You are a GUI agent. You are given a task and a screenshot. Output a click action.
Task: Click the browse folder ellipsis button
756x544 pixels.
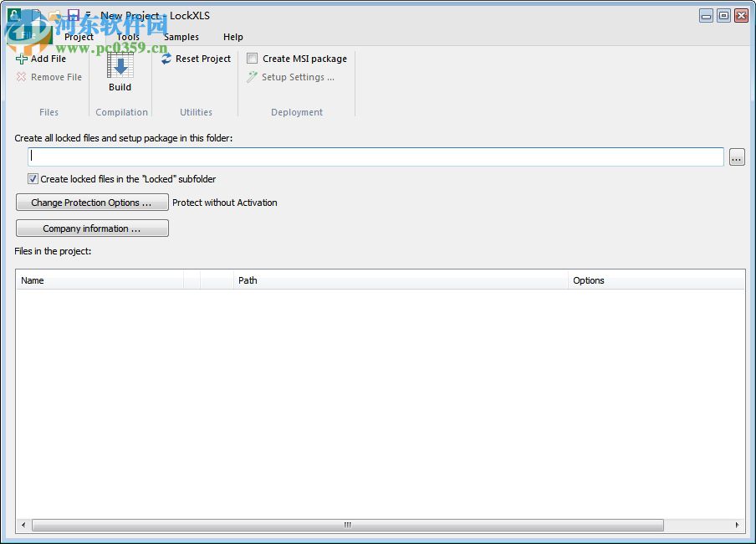(736, 157)
